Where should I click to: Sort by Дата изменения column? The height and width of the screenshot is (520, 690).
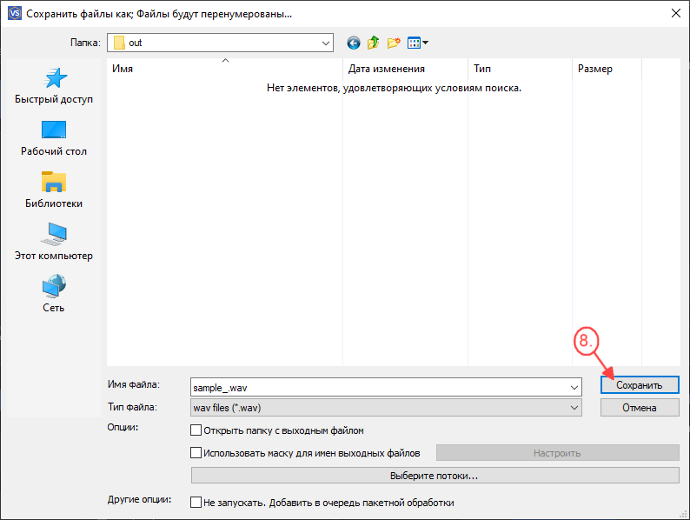pyautogui.click(x=405, y=69)
